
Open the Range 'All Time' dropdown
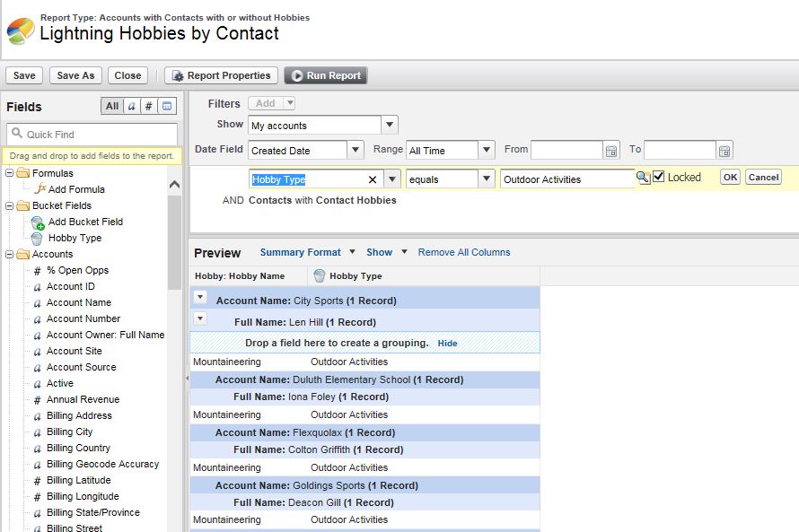pyautogui.click(x=486, y=150)
